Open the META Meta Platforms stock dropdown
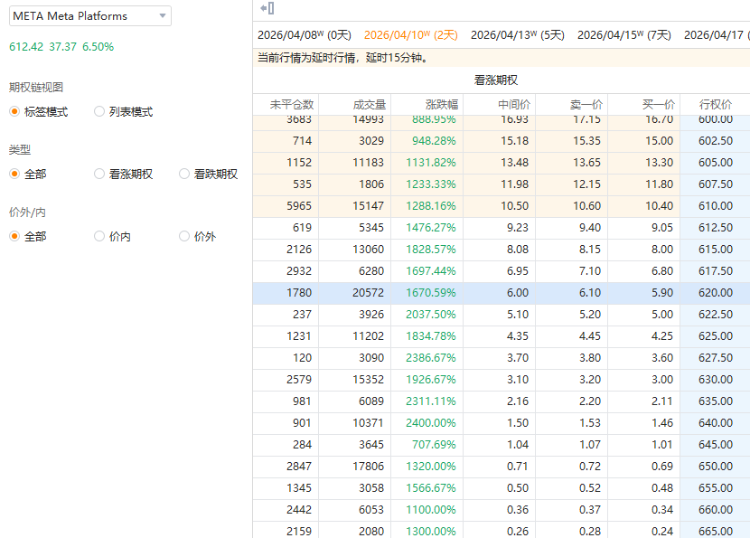750x538 pixels. (x=90, y=17)
